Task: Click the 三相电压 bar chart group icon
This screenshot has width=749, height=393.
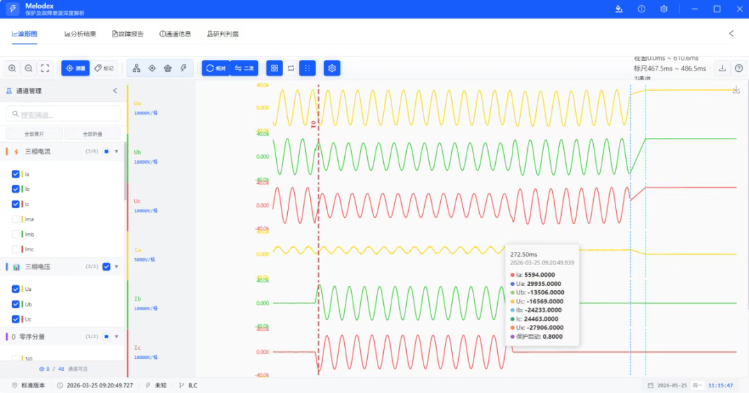Action: (16, 267)
